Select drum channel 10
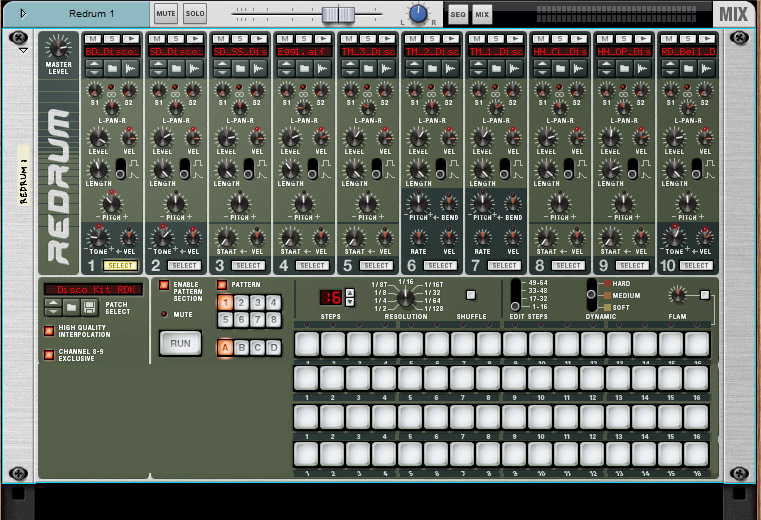 696,266
